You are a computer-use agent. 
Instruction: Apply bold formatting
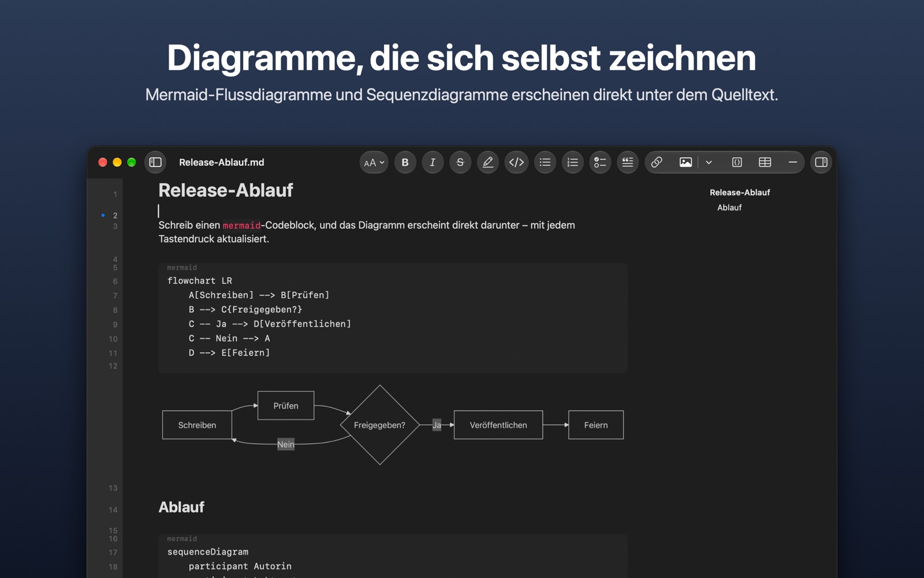405,162
